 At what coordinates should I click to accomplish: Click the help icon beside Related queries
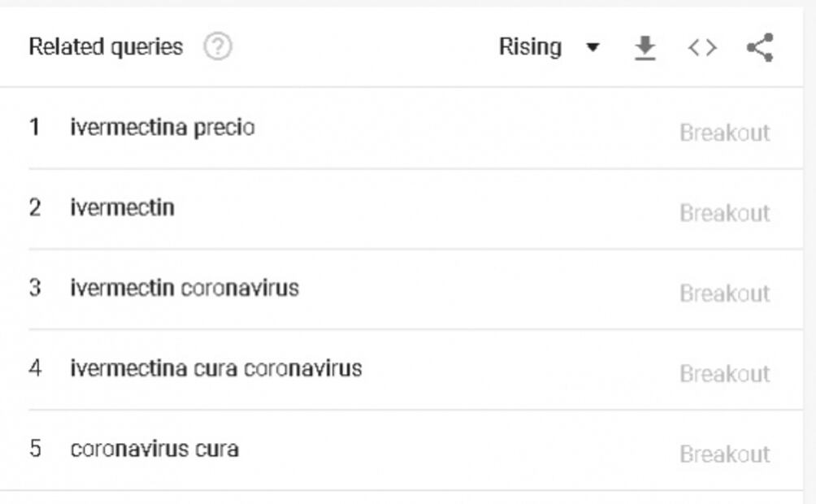click(218, 47)
